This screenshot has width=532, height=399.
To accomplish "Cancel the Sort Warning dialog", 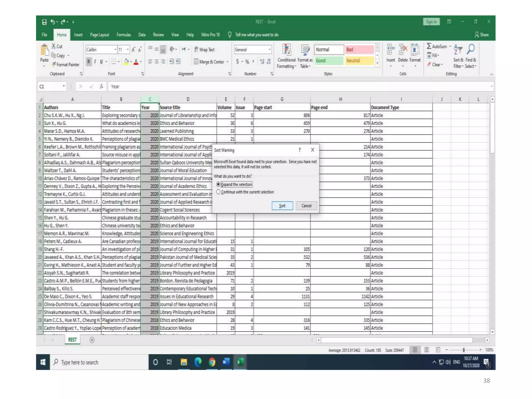I will [x=306, y=205].
